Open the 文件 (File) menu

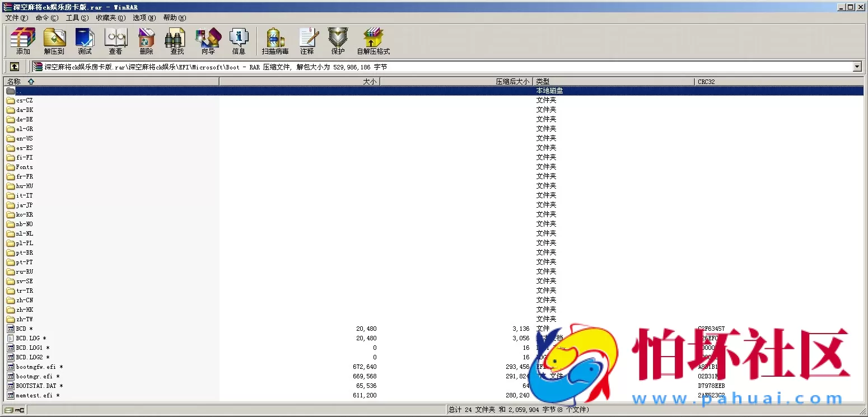pyautogui.click(x=16, y=18)
